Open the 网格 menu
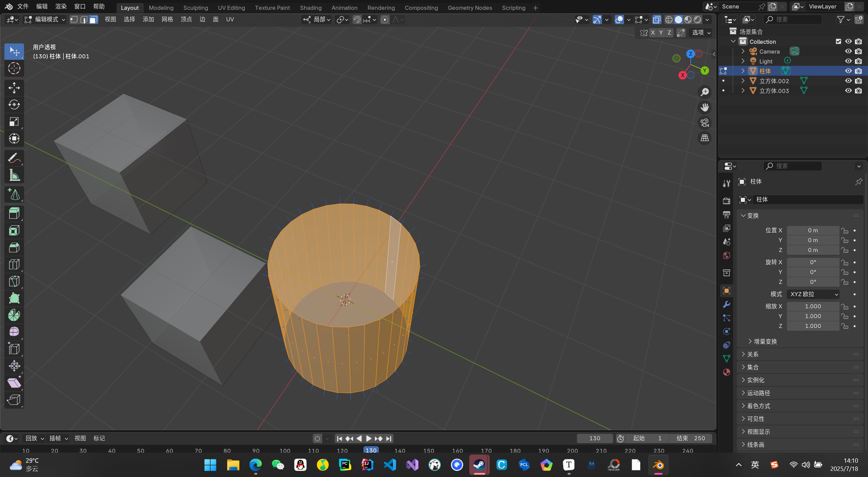Viewport: 868px width, 477px height. [167, 19]
